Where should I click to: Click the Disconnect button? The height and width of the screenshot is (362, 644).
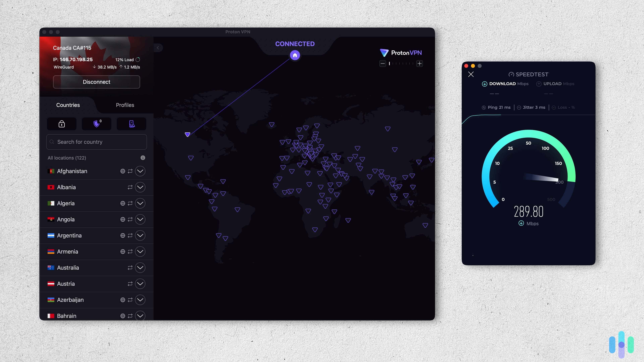(96, 82)
